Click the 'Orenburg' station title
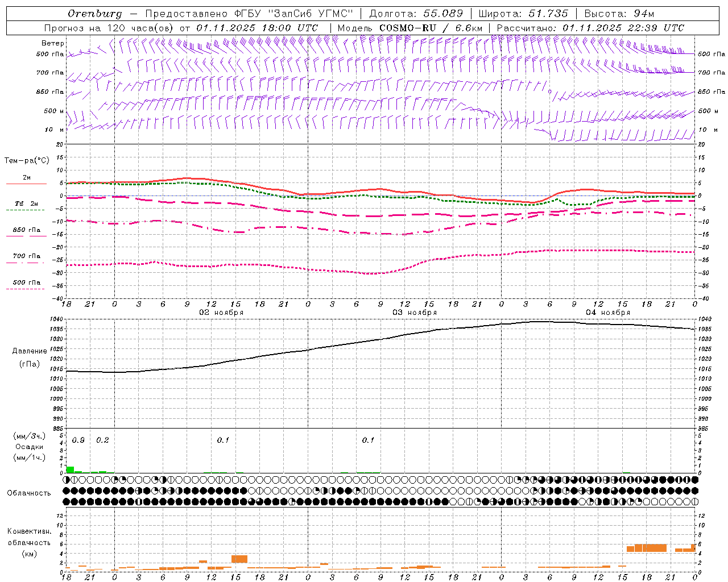This screenshot has height=582, width=728. point(95,14)
